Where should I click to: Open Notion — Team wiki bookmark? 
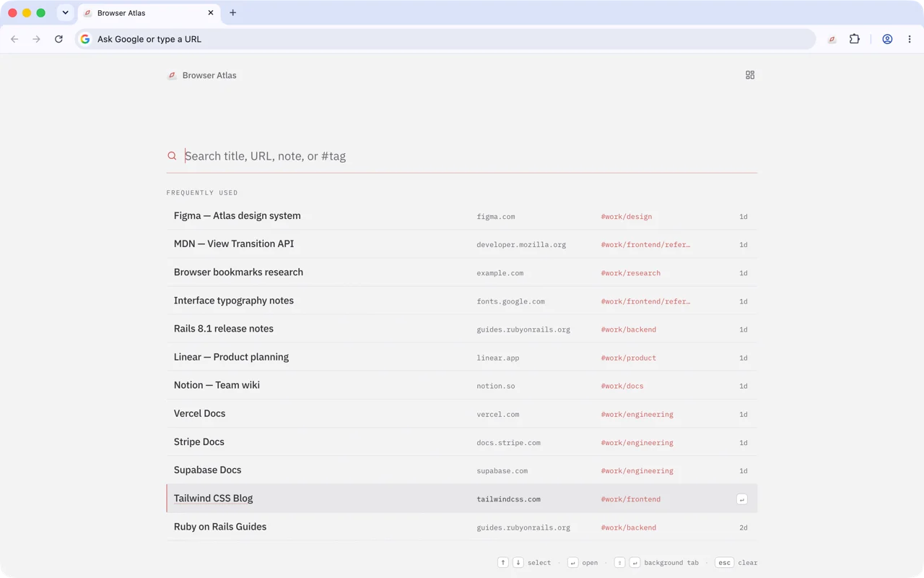(x=462, y=385)
